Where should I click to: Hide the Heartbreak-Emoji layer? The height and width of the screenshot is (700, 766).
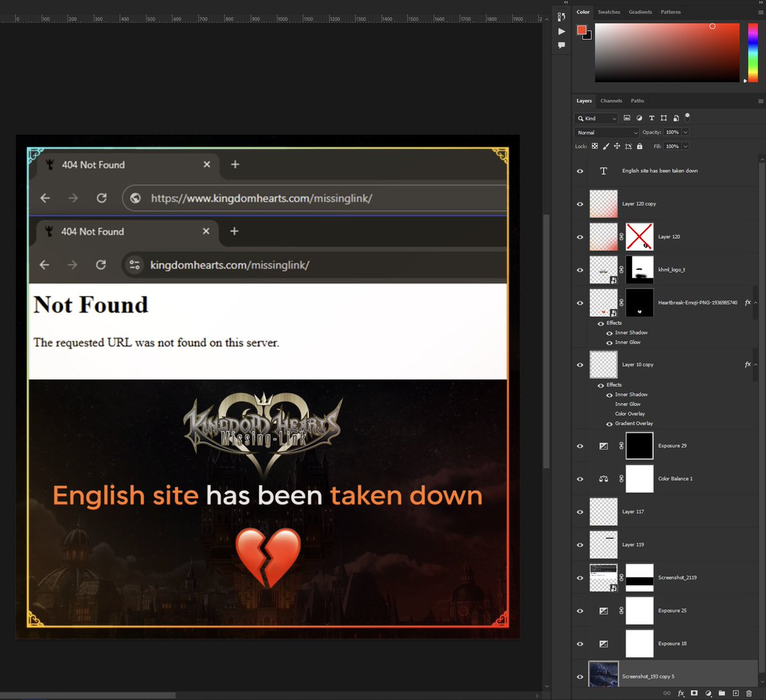click(x=580, y=303)
